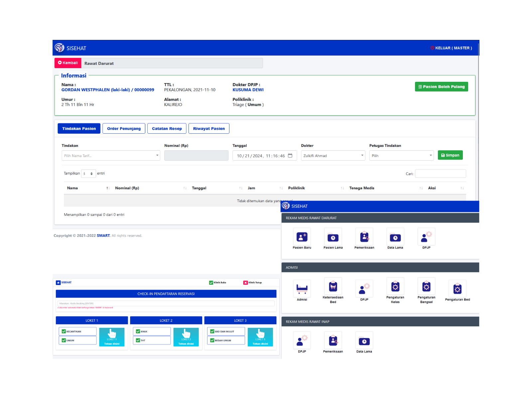Screen dimensions: 532x399
Task: Switch to the Riwayat Pasien tab
Action: 209,129
